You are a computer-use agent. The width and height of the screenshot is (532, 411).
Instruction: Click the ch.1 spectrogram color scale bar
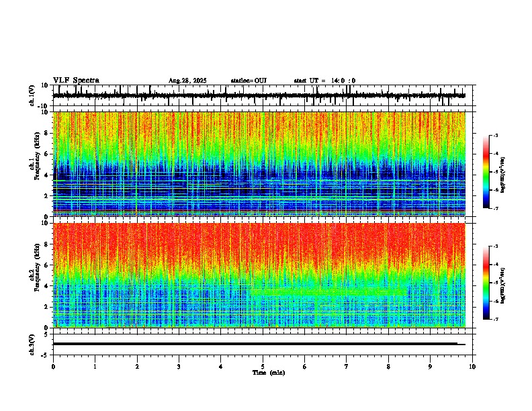point(486,172)
